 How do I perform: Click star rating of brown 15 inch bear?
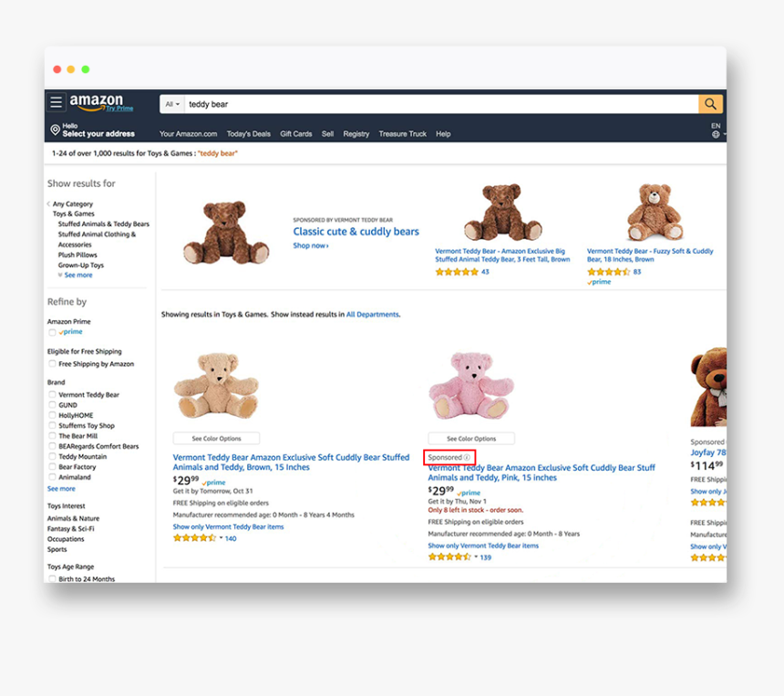[x=194, y=538]
